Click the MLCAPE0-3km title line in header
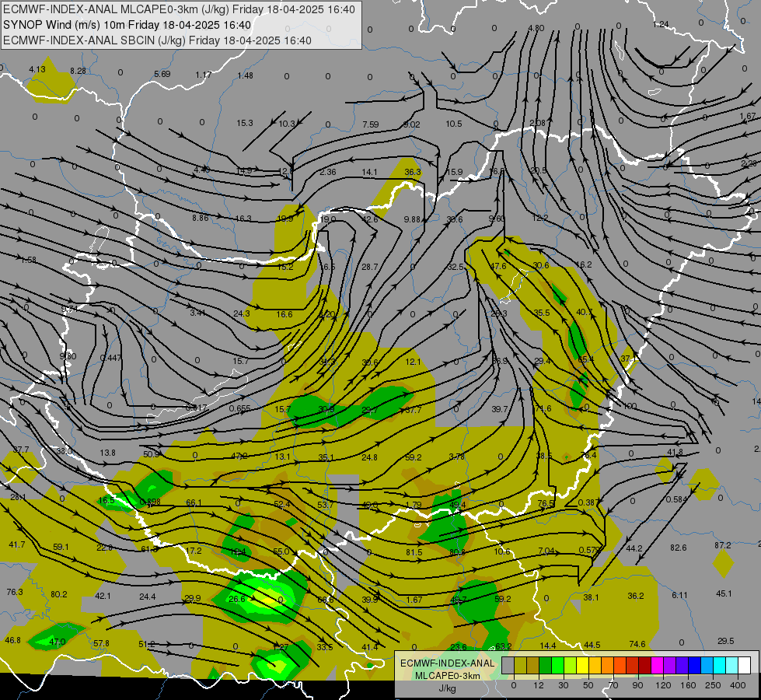This screenshot has height=700, width=761. (179, 9)
